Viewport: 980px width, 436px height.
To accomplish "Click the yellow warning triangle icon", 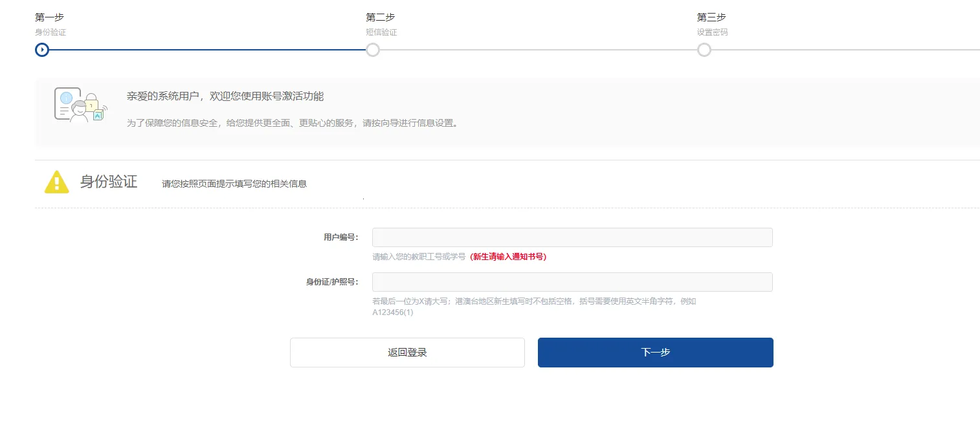I will [x=56, y=181].
